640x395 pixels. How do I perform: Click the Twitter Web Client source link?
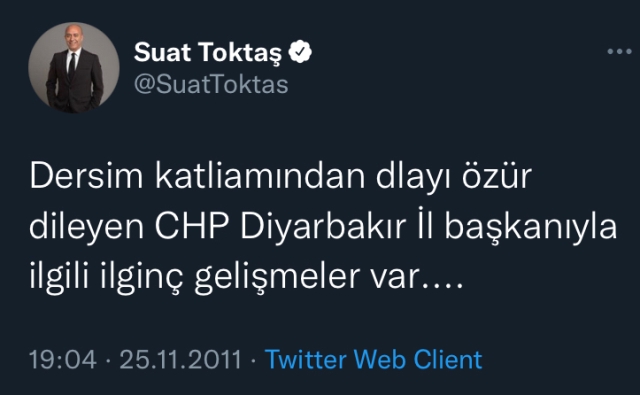(373, 359)
